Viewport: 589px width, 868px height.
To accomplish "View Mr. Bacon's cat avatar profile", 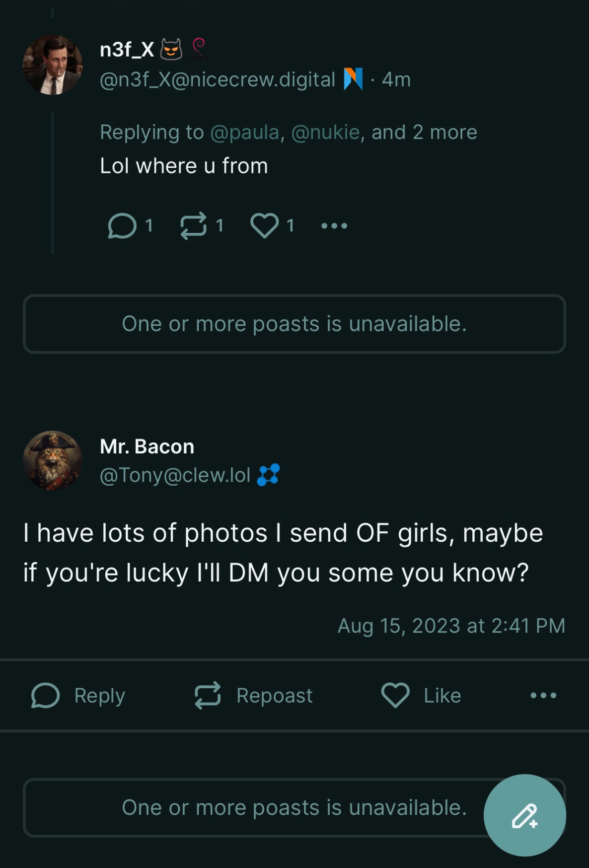I will coord(53,460).
